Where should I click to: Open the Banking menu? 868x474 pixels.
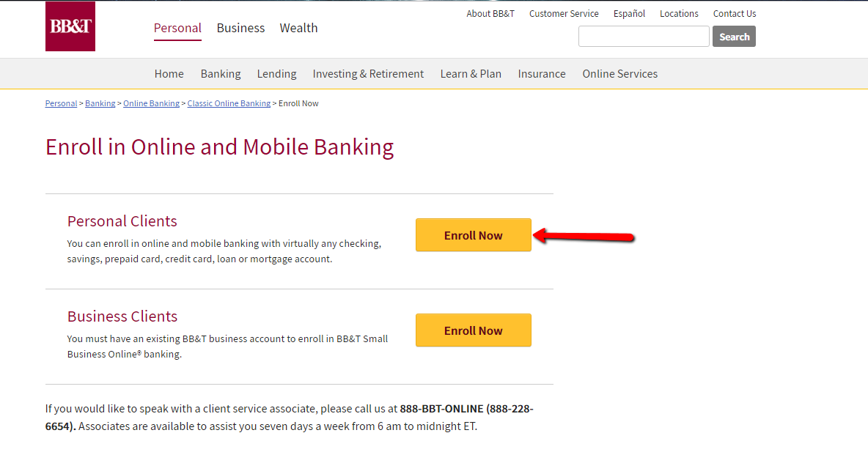click(220, 73)
